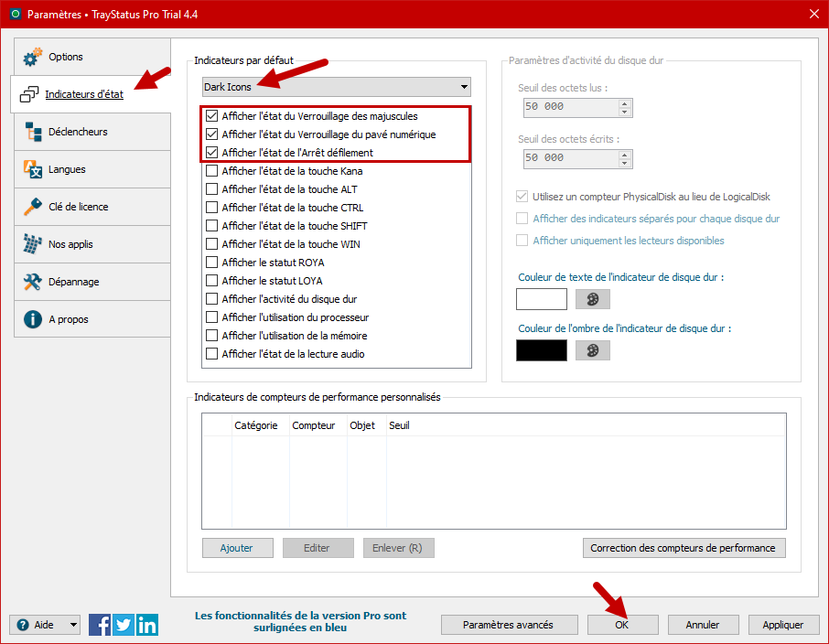
Task: Enable the touche ALT indicator
Action: point(211,189)
